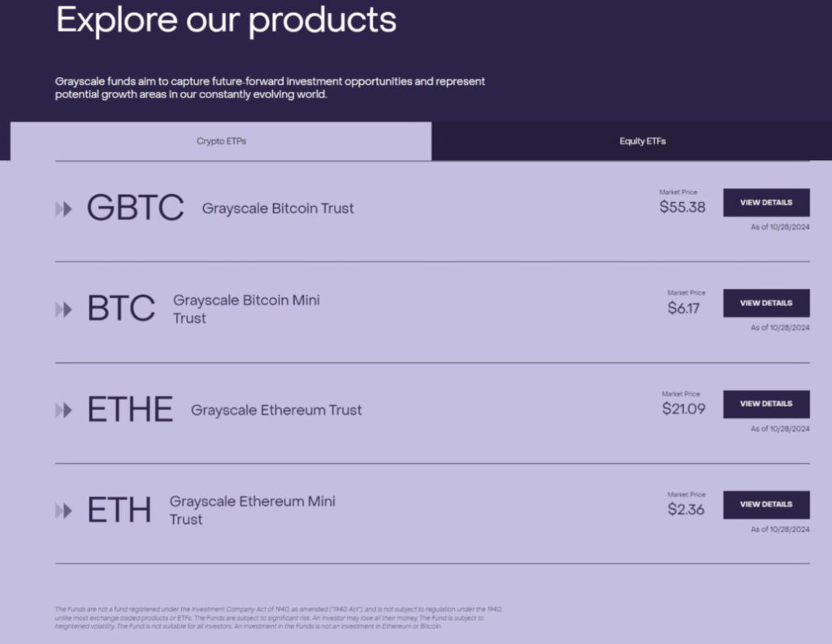The height and width of the screenshot is (644, 832).
Task: Switch to the Crypto ETPs tab
Action: point(221,141)
